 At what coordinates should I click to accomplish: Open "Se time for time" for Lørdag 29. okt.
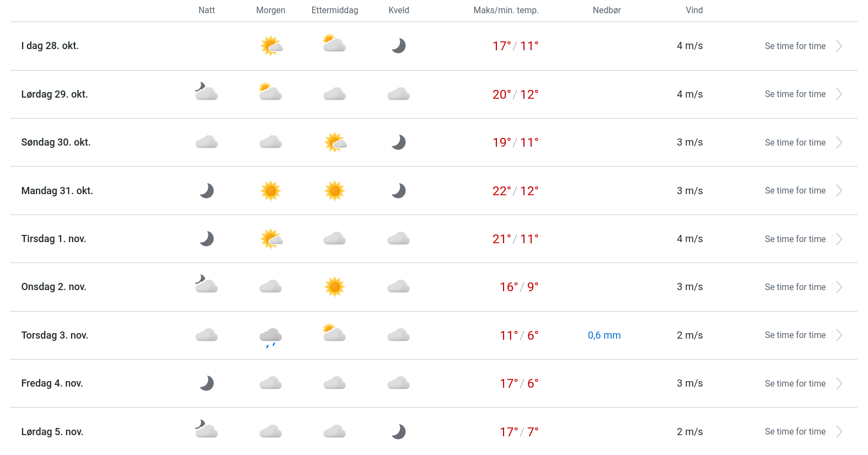coord(795,94)
